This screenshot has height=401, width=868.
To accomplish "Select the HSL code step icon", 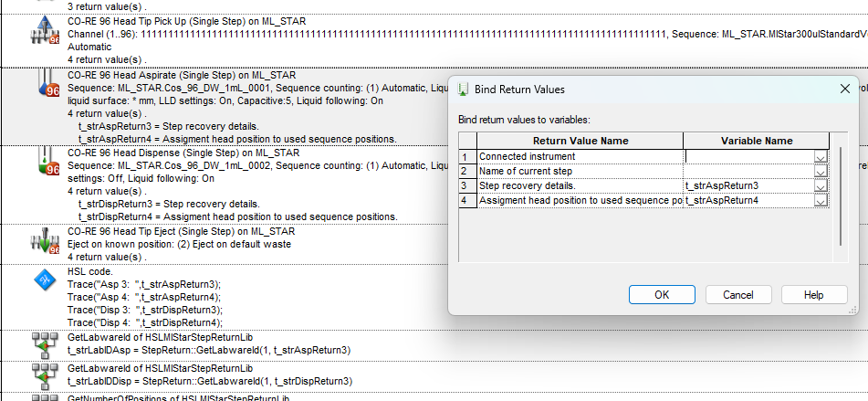I will (45, 281).
